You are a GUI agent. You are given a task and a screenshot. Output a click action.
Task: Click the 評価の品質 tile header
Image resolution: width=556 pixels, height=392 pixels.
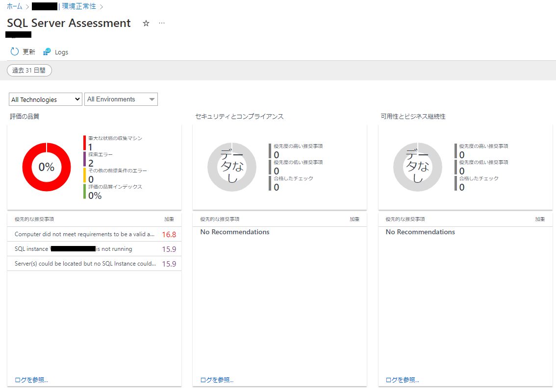pos(25,116)
